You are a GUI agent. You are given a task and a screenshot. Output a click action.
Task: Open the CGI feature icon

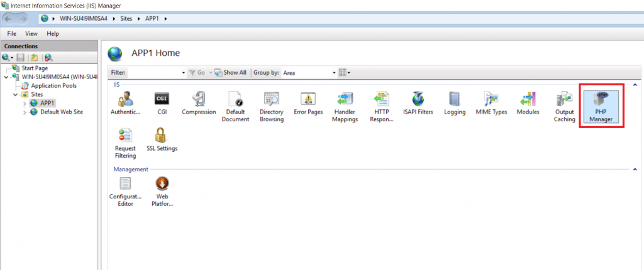(162, 104)
